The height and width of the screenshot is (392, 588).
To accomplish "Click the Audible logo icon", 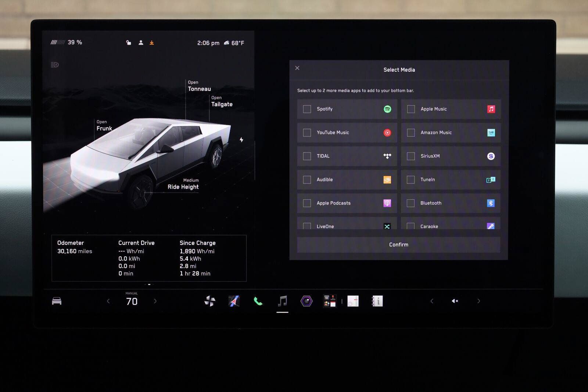I will 387,180.
